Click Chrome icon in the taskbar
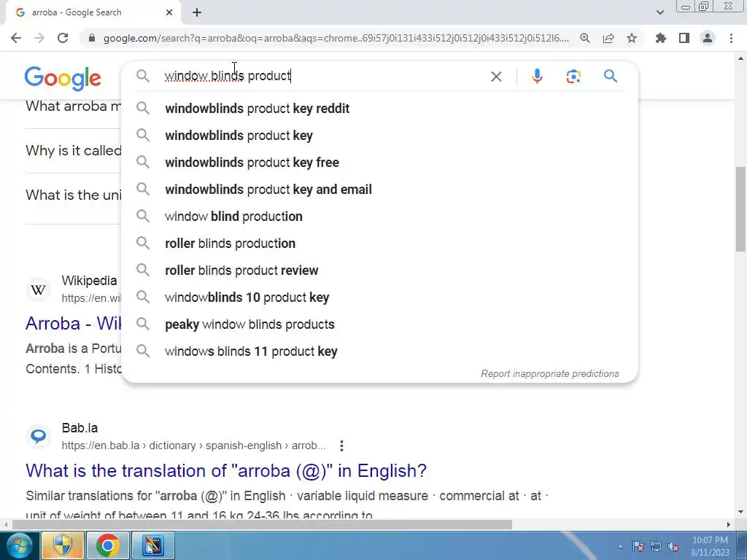 coord(108,545)
